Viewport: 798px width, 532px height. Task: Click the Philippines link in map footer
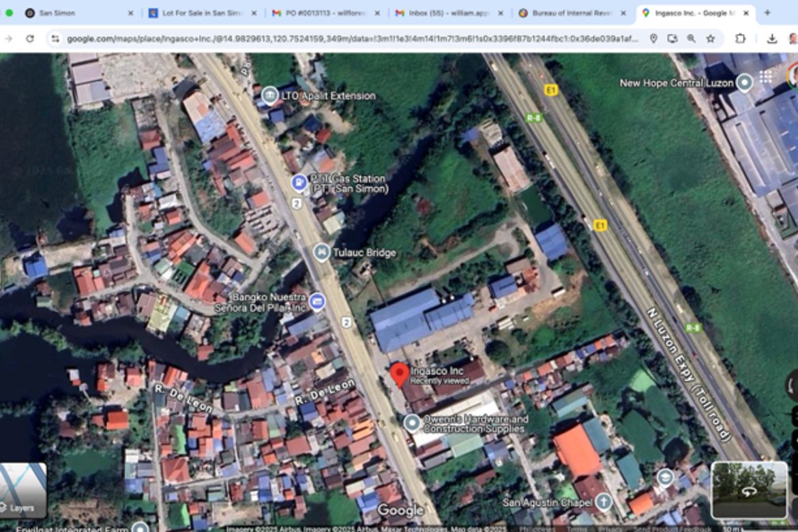[537, 529]
